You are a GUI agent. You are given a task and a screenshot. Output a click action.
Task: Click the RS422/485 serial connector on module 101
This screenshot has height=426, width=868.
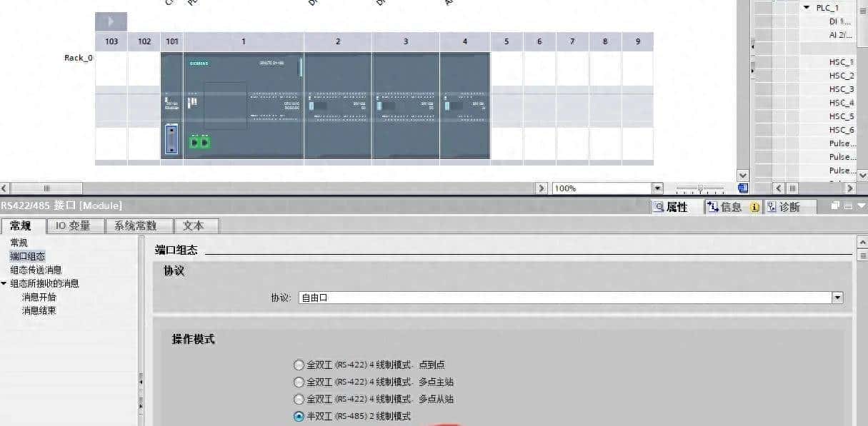pyautogui.click(x=170, y=138)
